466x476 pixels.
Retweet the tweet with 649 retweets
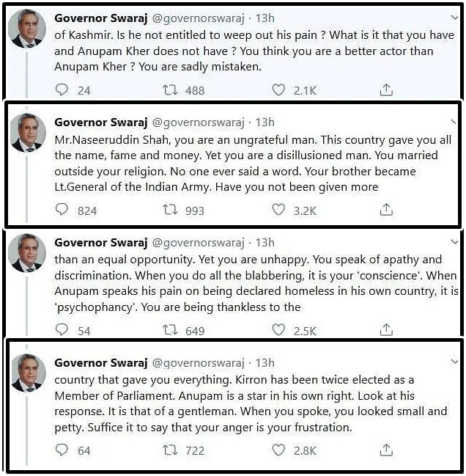[170, 331]
